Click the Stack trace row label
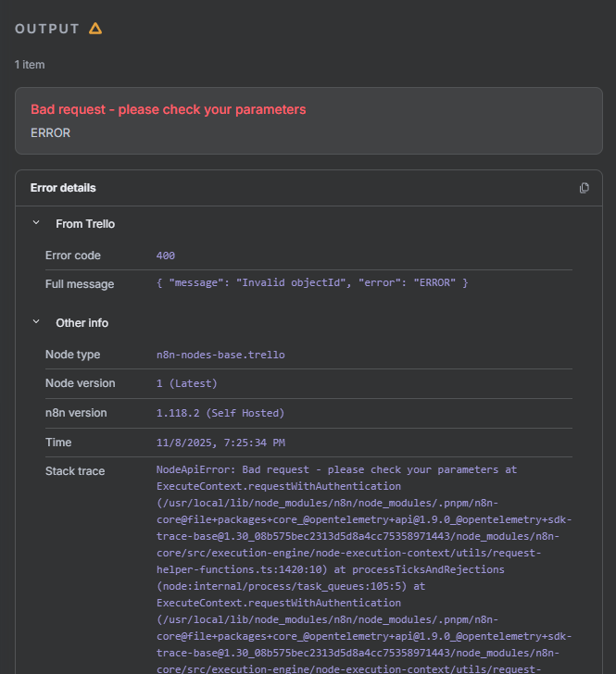 point(75,471)
